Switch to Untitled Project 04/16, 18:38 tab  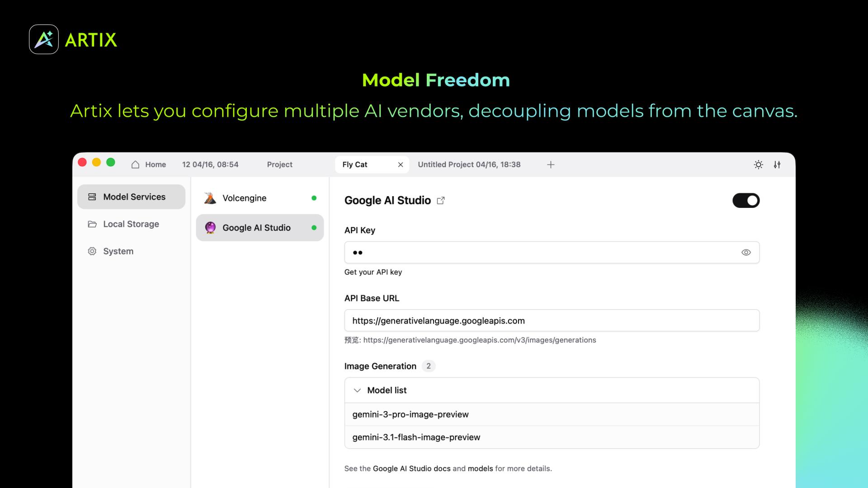tap(469, 164)
